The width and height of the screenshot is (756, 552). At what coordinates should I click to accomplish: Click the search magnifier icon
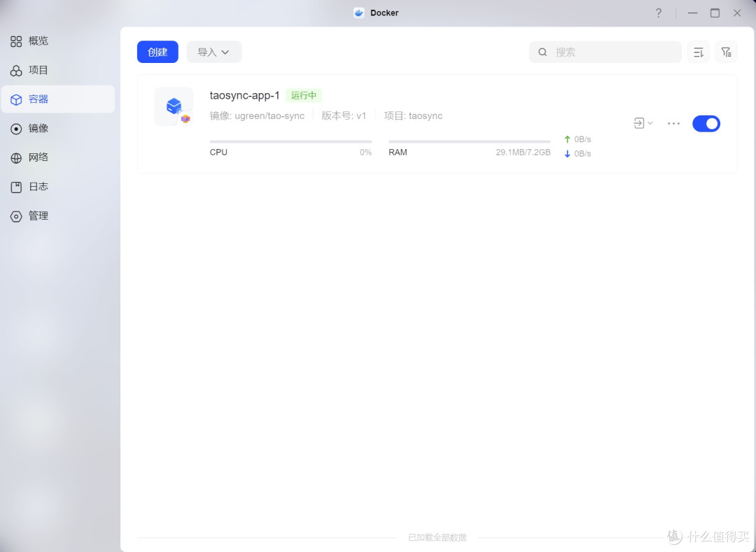(x=542, y=52)
